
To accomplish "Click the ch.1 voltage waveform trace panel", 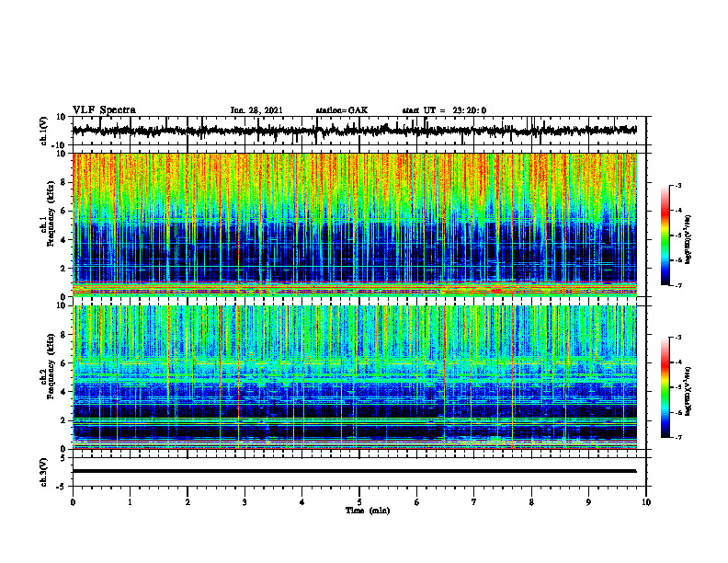I will click(359, 131).
